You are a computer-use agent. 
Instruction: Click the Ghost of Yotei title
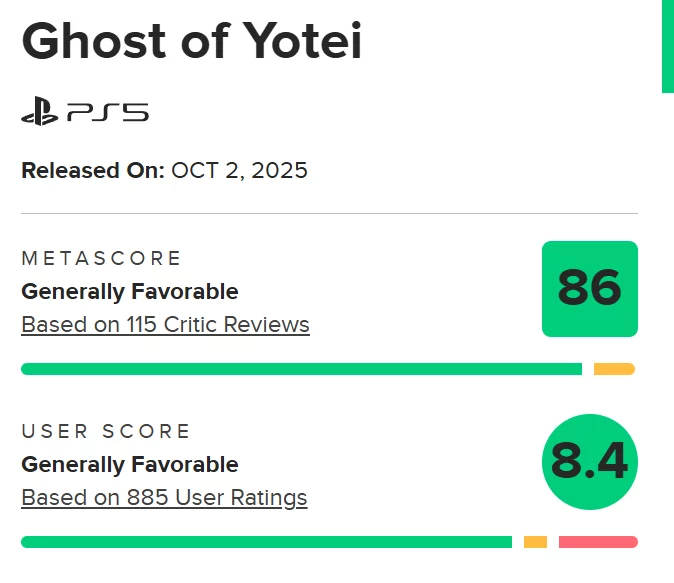191,41
